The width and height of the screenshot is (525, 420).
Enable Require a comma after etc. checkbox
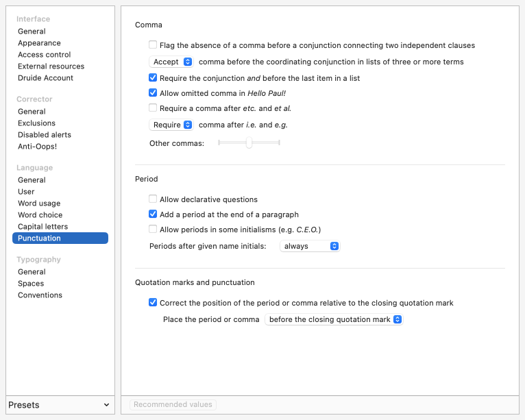click(153, 108)
